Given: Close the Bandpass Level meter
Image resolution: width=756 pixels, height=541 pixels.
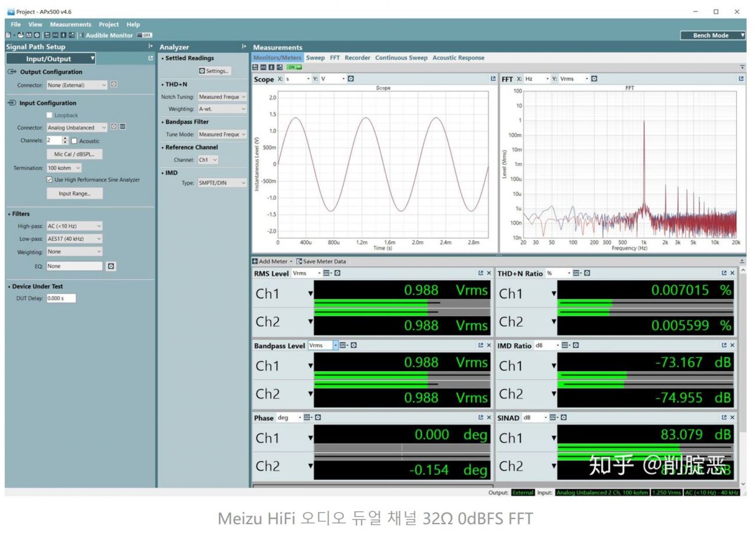Looking at the screenshot, I should (x=489, y=345).
